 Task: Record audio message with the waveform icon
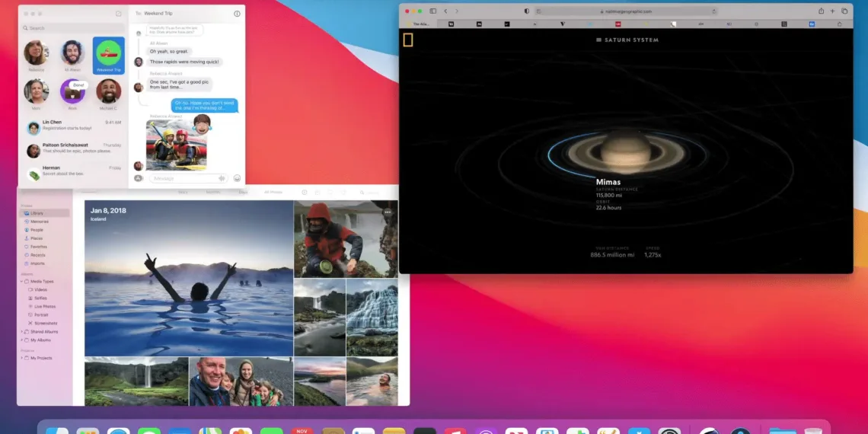[x=222, y=178]
